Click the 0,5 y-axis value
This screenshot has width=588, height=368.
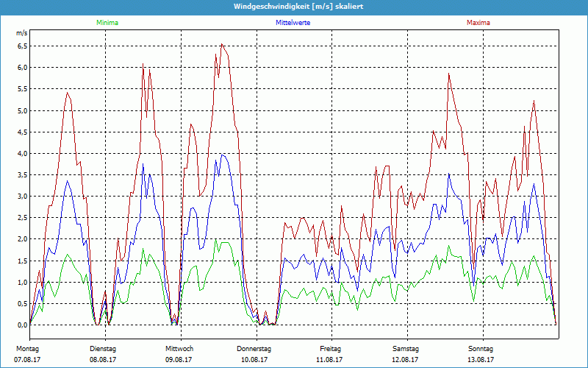pyautogui.click(x=22, y=304)
